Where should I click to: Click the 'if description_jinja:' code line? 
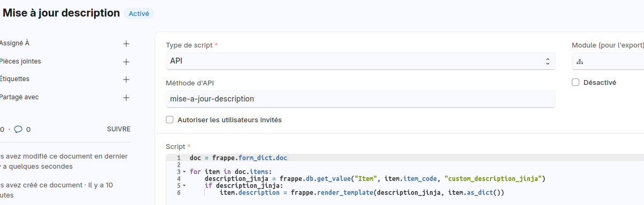click(243, 186)
